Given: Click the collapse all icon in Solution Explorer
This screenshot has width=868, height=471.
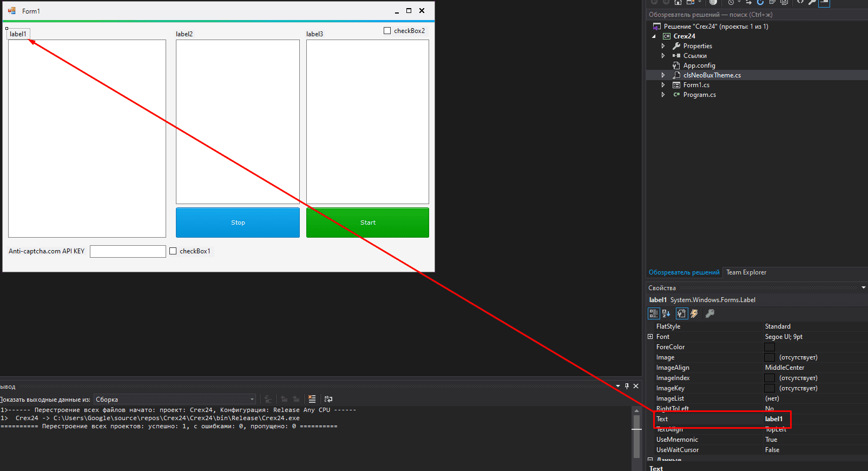Looking at the screenshot, I should pos(772,2).
